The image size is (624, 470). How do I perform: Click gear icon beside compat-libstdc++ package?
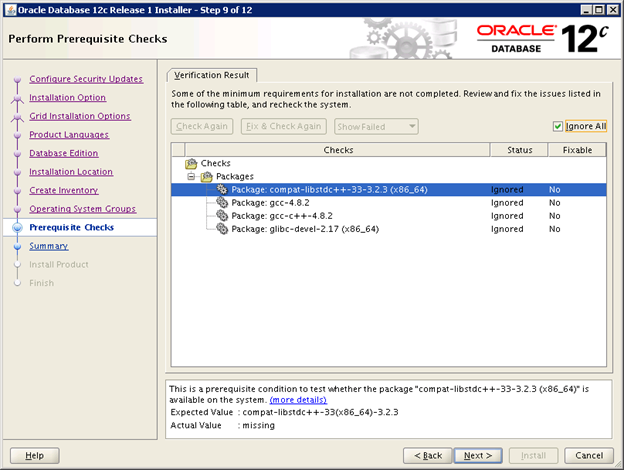point(222,189)
